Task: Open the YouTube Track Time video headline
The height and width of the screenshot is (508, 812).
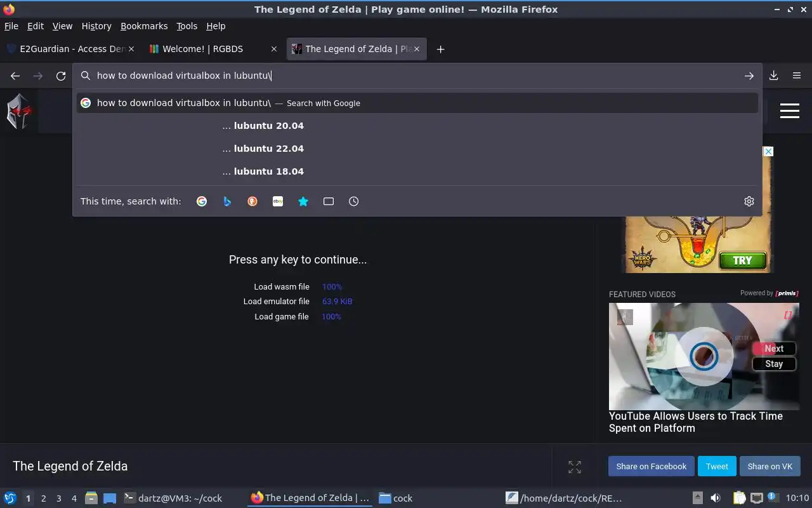Action: 696,422
